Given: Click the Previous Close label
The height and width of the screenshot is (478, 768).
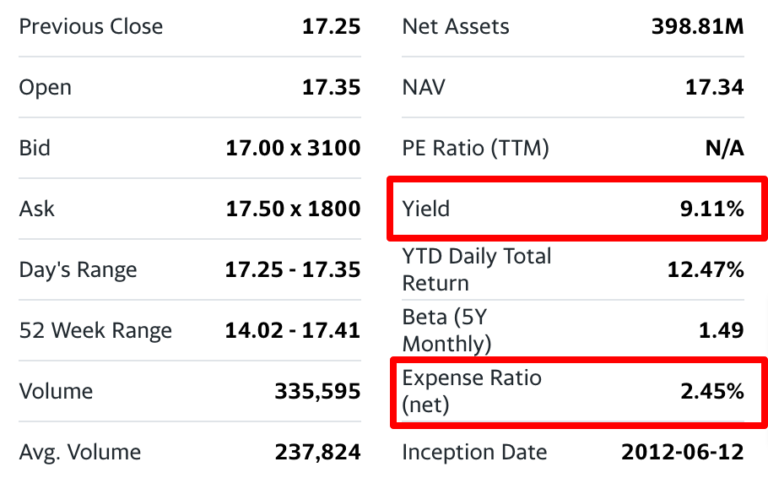Looking at the screenshot, I should (x=89, y=26).
